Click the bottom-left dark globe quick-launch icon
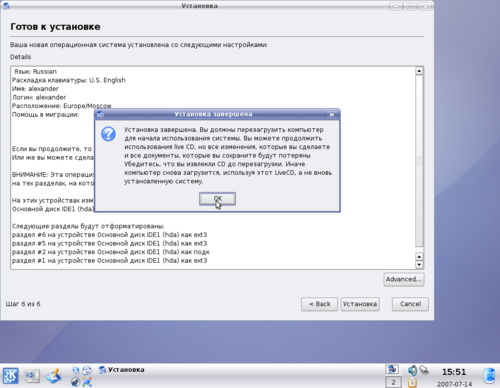 coord(76,382)
